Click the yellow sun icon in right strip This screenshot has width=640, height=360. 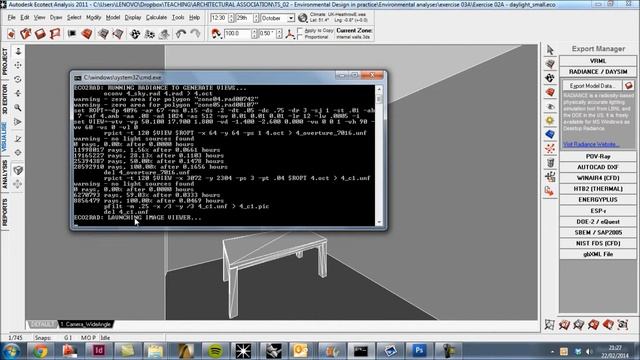pyautogui.click(x=550, y=120)
